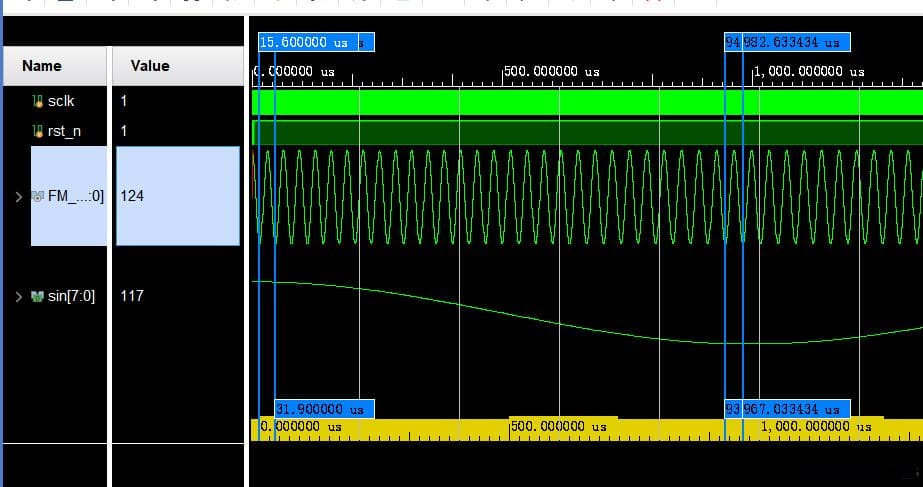Select the rst_n signal icon
The width and height of the screenshot is (923, 487).
pos(38,131)
